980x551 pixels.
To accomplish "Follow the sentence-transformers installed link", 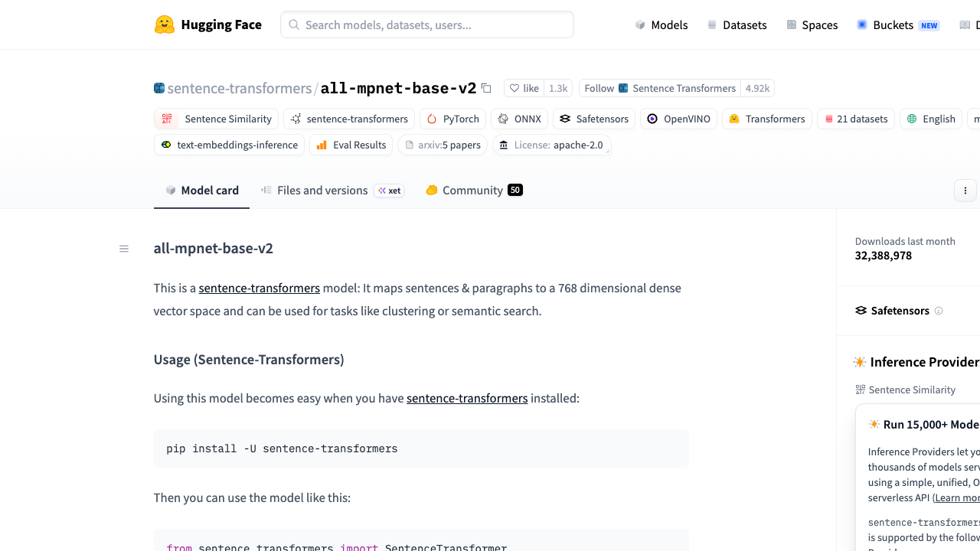I will (467, 398).
